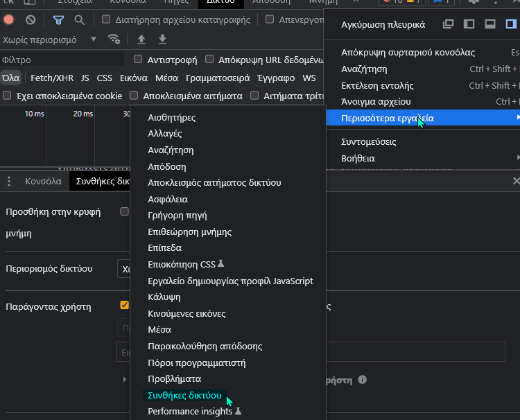
Task: Dock DevTools to the bottom icon
Action: click(x=490, y=24)
